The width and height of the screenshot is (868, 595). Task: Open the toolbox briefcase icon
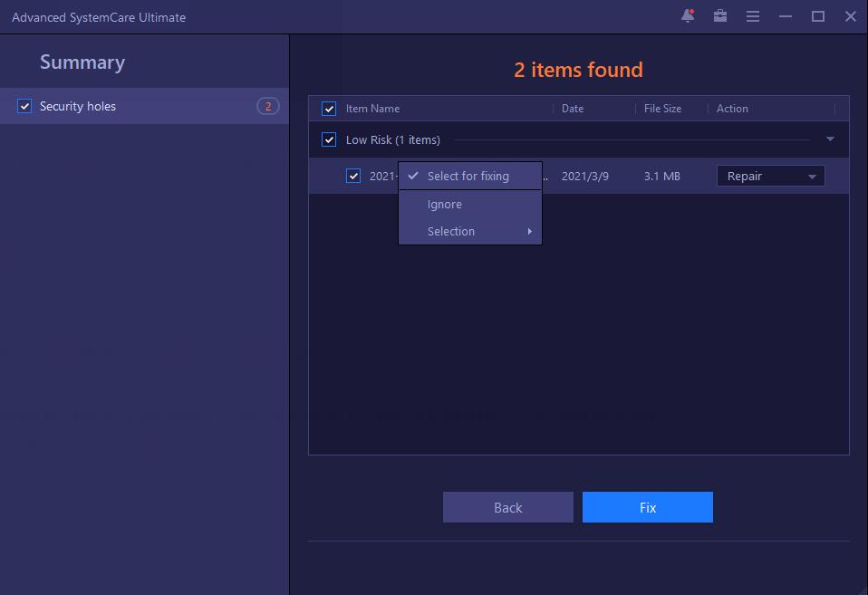point(720,16)
